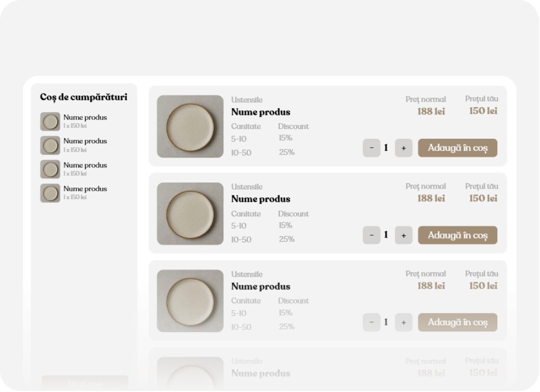This screenshot has height=392, width=540.
Task: Select fourth cart item thumbnail in sidebar
Action: pyautogui.click(x=50, y=193)
